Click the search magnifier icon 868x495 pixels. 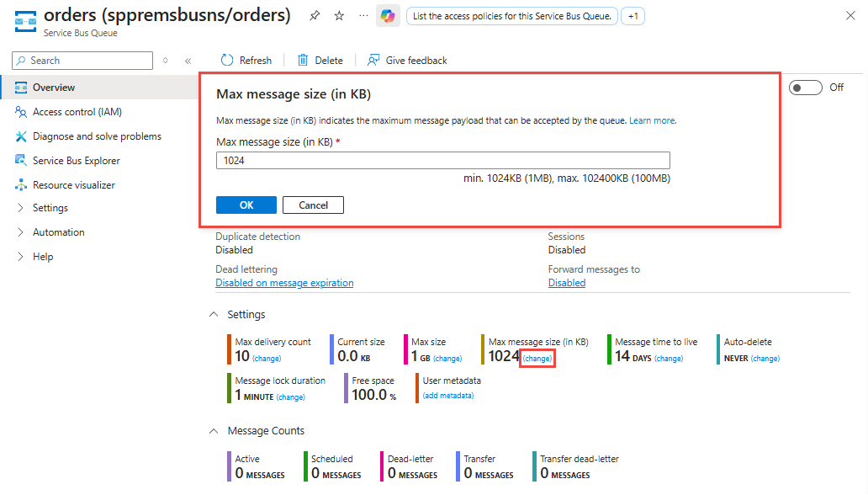click(x=21, y=61)
